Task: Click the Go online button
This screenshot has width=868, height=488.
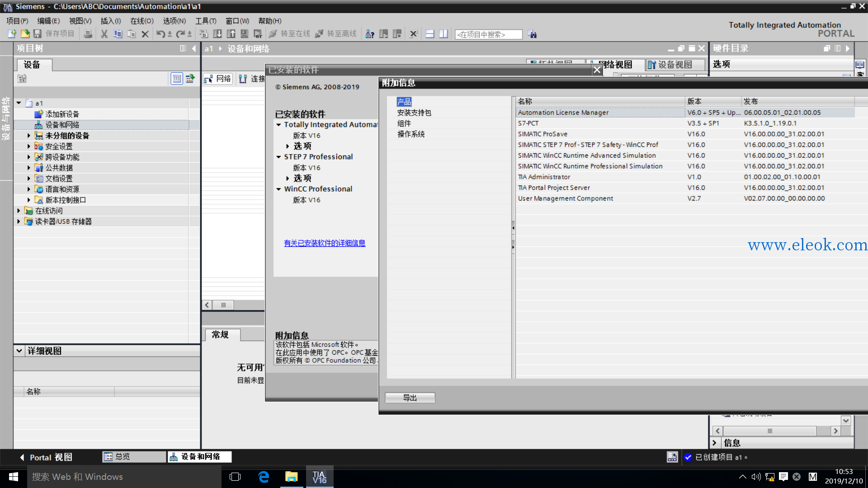Action: (289, 34)
